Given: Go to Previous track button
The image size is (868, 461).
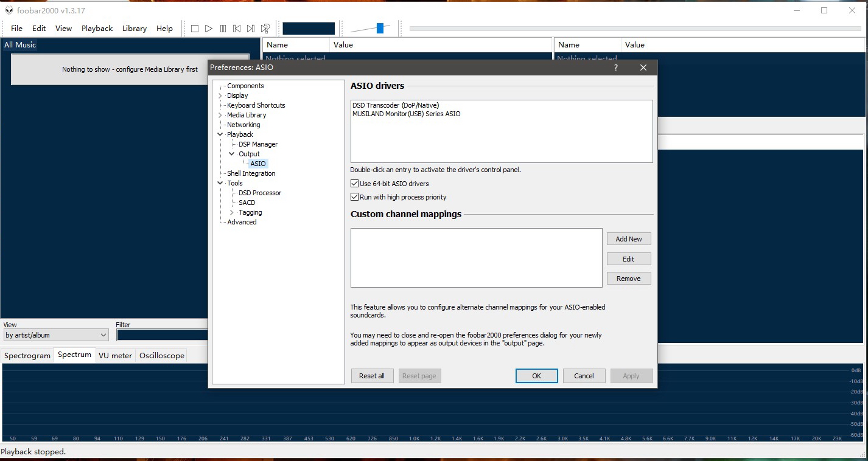Looking at the screenshot, I should (x=237, y=29).
